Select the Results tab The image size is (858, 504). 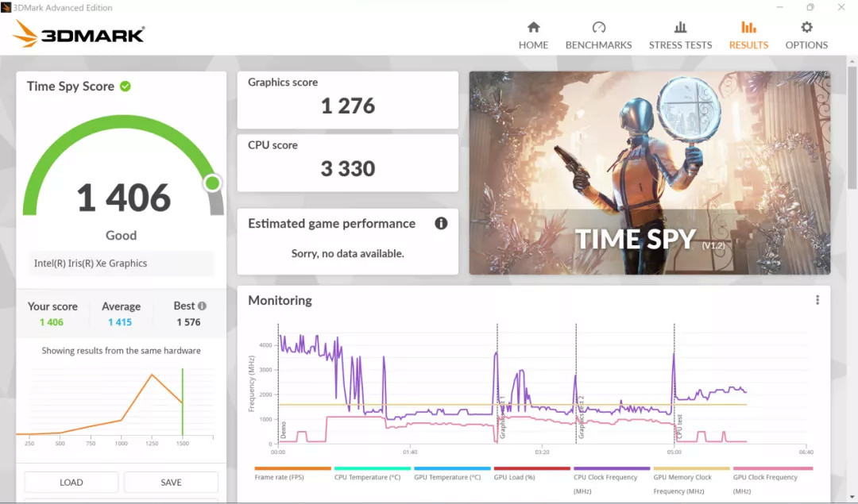click(x=748, y=36)
